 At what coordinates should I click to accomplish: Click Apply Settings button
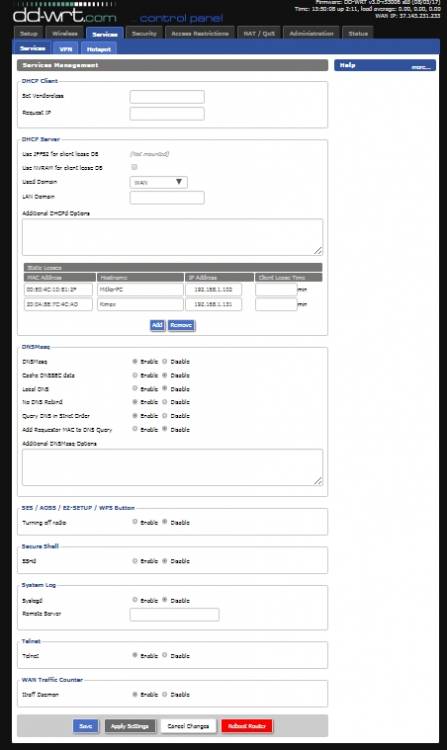tap(130, 726)
